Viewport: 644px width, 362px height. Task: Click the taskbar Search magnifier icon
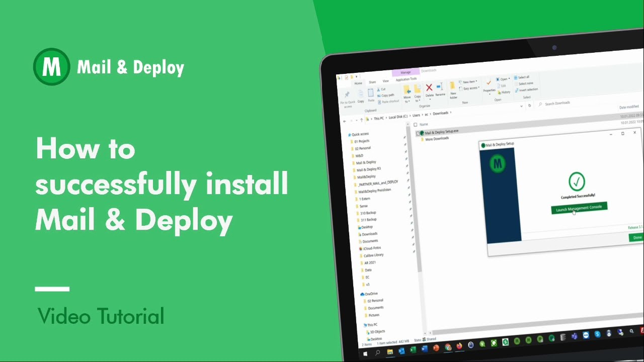pyautogui.click(x=377, y=353)
